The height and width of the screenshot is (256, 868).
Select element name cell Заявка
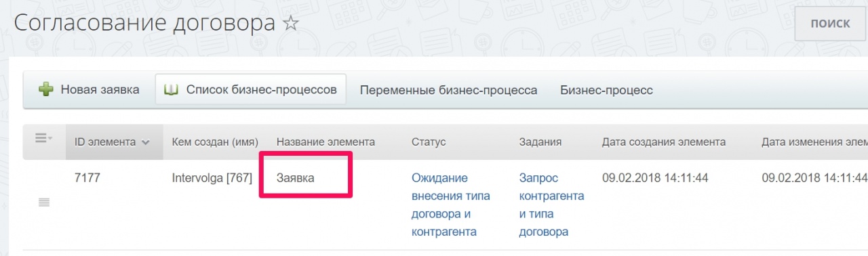[296, 177]
